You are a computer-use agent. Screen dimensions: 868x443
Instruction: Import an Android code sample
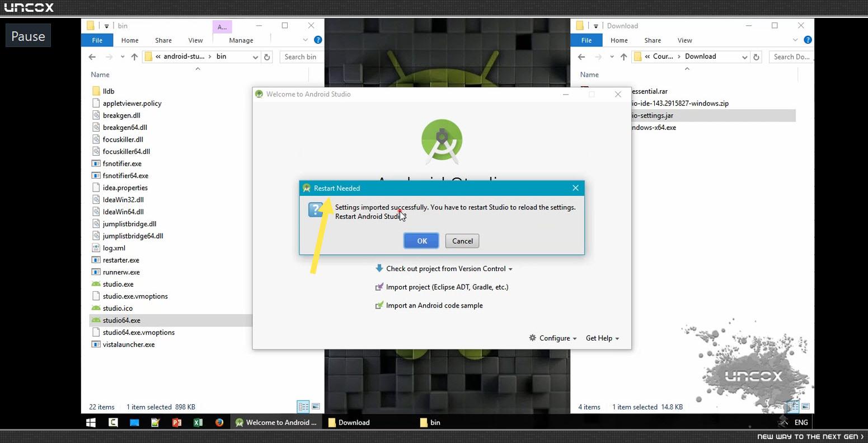(429, 305)
